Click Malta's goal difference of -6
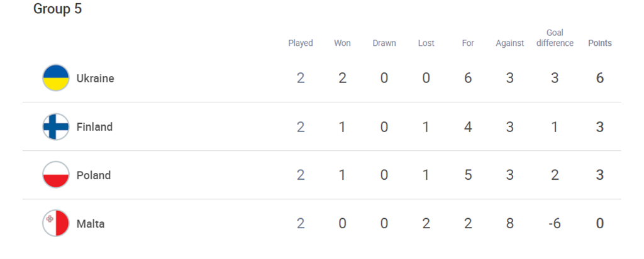Image resolution: width=644 pixels, height=259 pixels. pyautogui.click(x=554, y=224)
